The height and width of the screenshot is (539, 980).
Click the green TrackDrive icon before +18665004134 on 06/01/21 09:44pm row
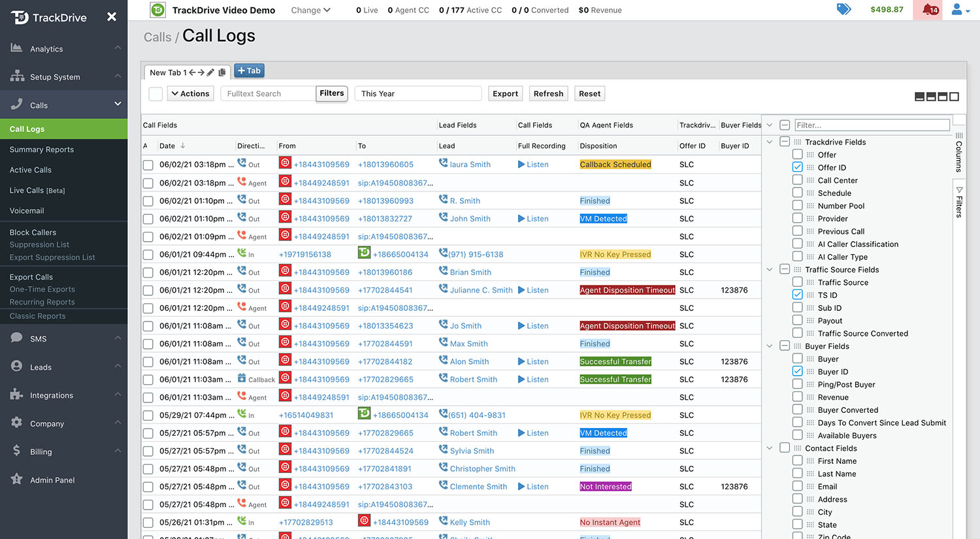[365, 253]
